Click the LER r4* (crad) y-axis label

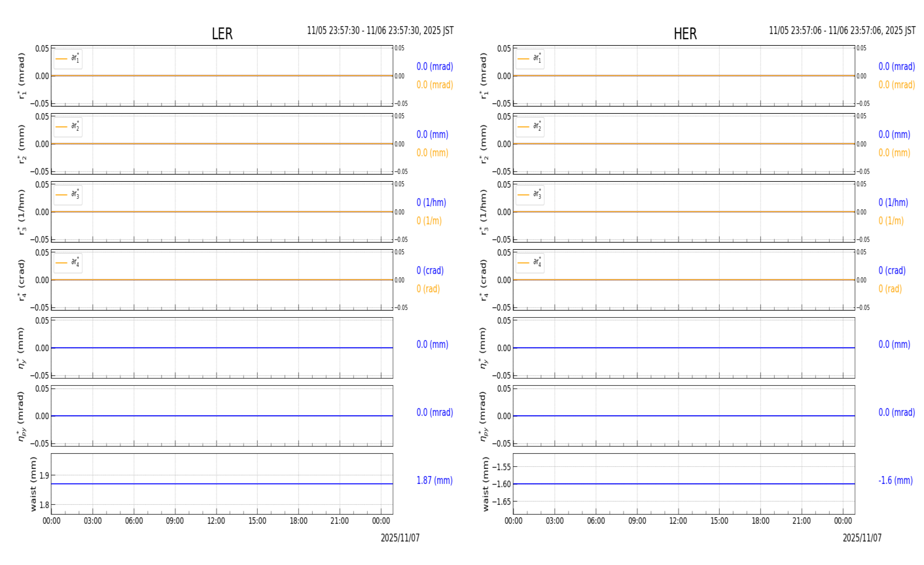22,280
